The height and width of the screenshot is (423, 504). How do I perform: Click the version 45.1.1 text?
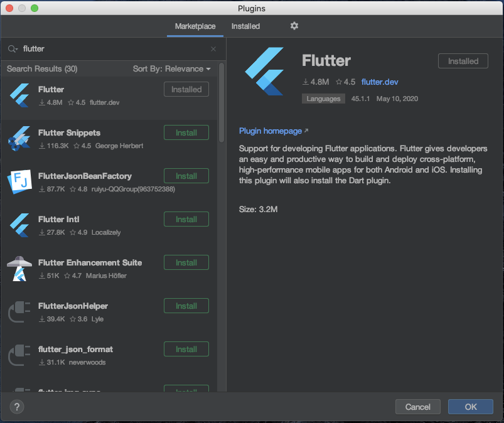(360, 99)
